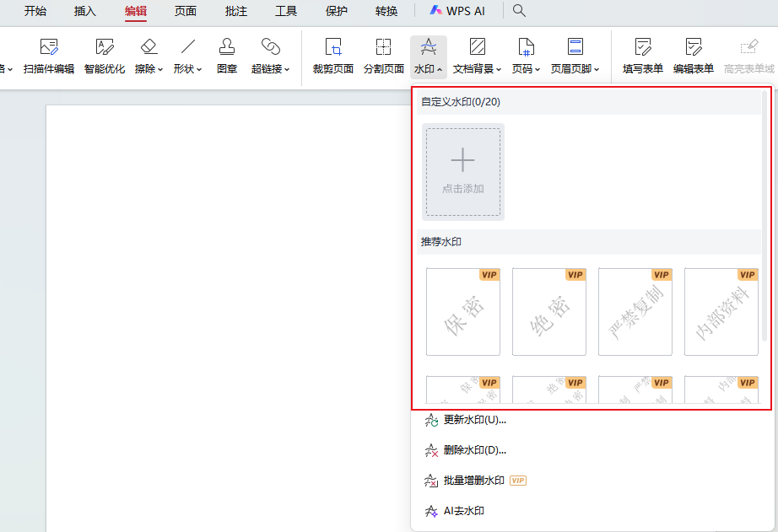Open the 批注 tab
778x532 pixels.
click(235, 11)
